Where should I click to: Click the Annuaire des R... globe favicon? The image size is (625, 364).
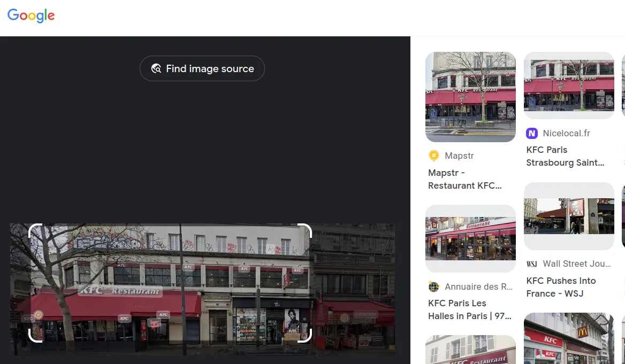coord(434,287)
